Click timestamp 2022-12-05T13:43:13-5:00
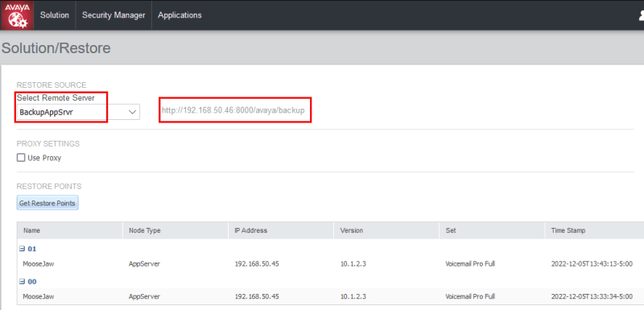Viewport: 644px width, 310px height. (x=592, y=263)
